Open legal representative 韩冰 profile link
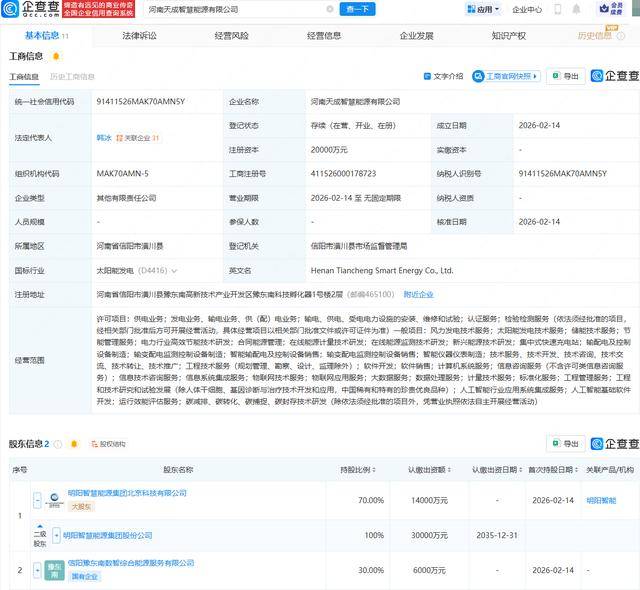Image resolution: width=640 pixels, height=590 pixels. click(x=103, y=138)
